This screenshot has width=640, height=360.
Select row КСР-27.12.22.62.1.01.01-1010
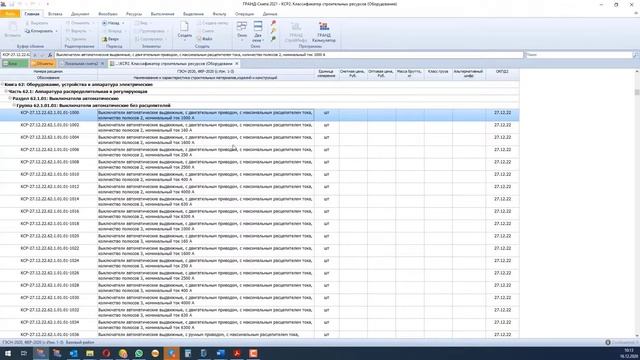[x=260, y=177]
